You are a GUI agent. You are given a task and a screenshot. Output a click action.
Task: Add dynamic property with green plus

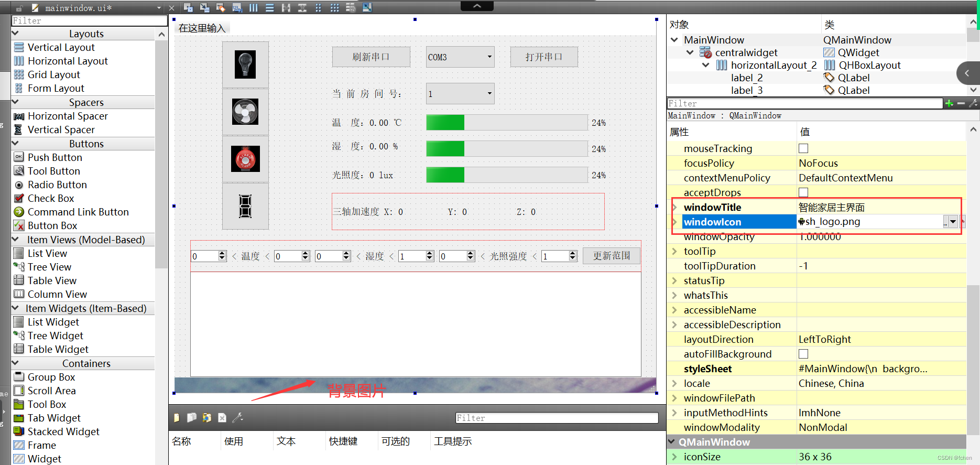tap(949, 103)
